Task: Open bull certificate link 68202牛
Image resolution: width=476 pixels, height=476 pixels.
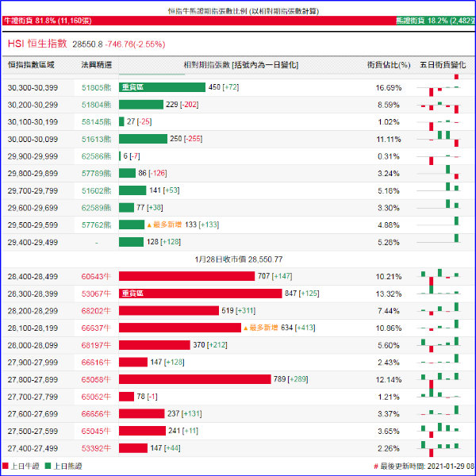Action: click(96, 311)
